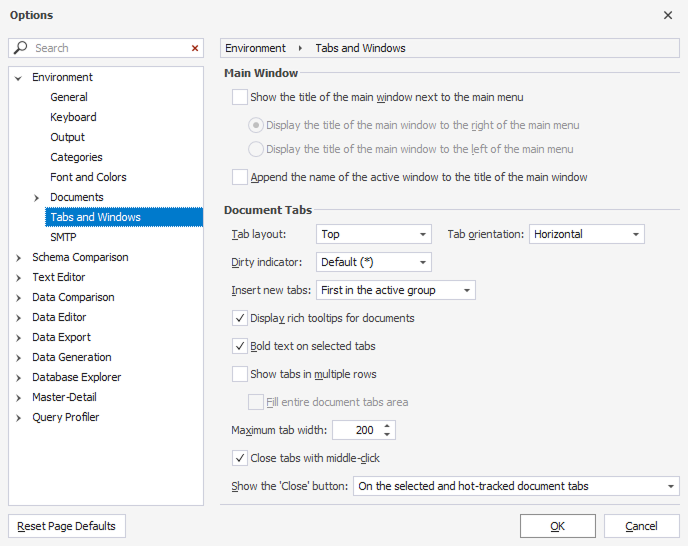Select the Database Explorer category
Image resolution: width=688 pixels, height=546 pixels.
coord(77,377)
